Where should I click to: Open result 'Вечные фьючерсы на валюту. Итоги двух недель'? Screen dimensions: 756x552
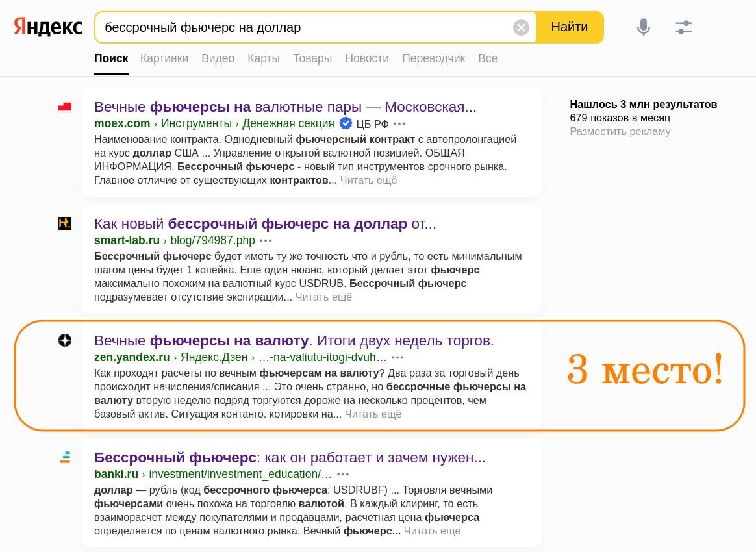click(294, 340)
